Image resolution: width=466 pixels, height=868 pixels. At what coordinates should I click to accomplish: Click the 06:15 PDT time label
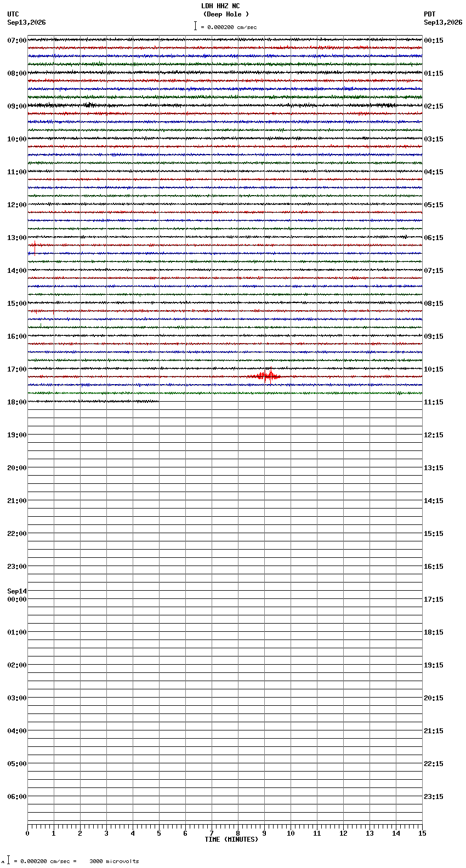[x=434, y=237]
